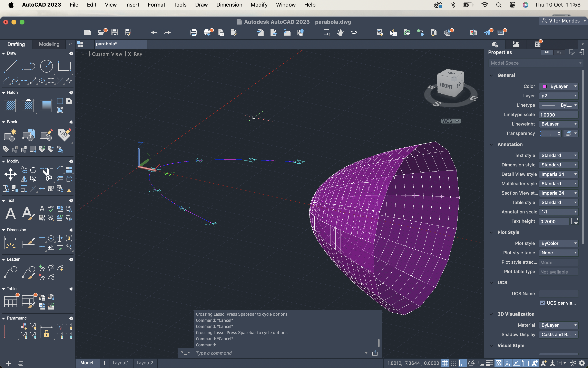The image size is (588, 368).
Task: Click the Plot printer icon in toolbar
Action: coord(194,32)
